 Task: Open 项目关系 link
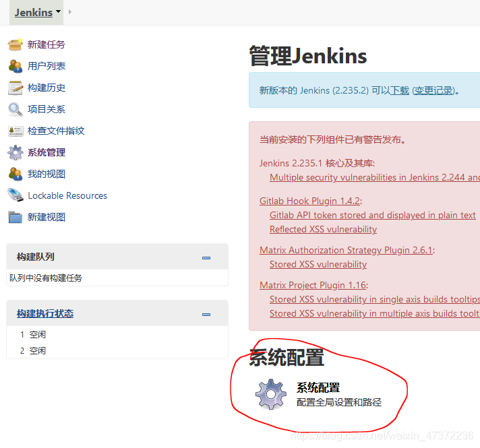(47, 109)
